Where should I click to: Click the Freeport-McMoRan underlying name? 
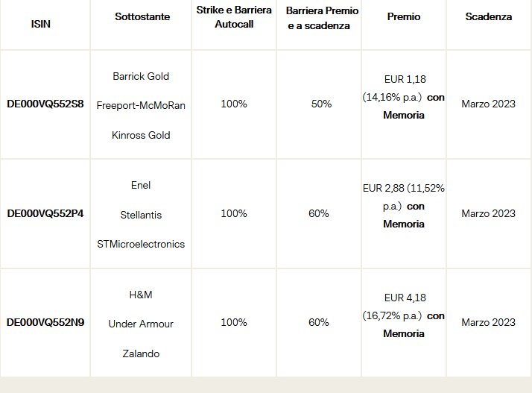[x=141, y=106]
